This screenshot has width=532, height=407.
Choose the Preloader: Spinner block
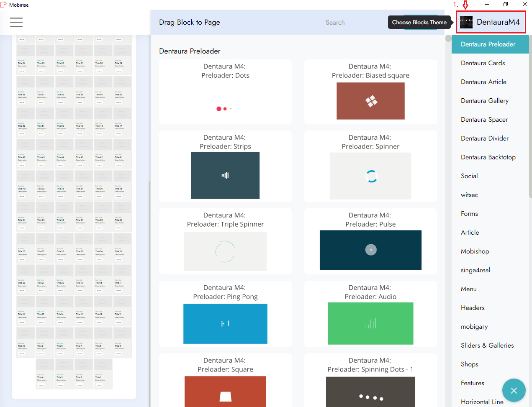pos(370,166)
